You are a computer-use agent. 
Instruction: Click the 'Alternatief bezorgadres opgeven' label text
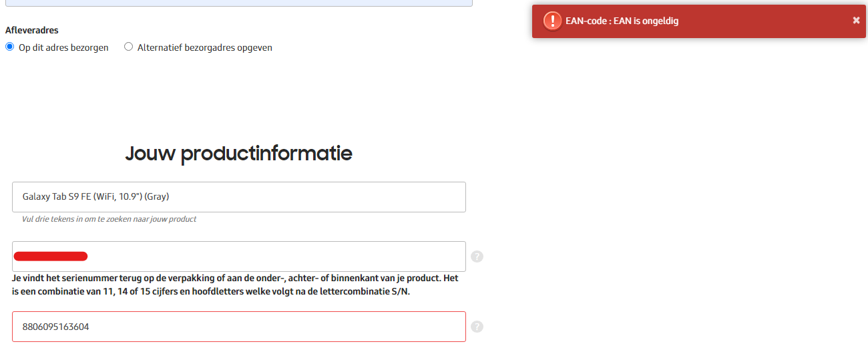[x=204, y=48]
